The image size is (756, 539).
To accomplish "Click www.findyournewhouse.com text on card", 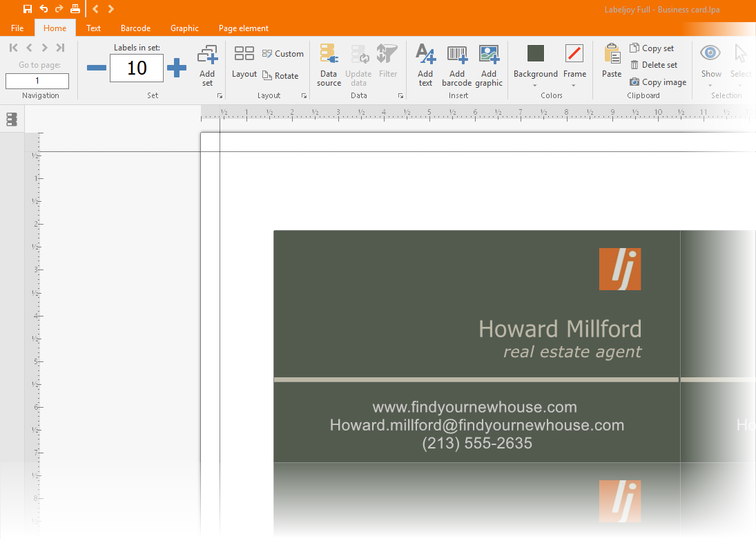I will coord(474,407).
